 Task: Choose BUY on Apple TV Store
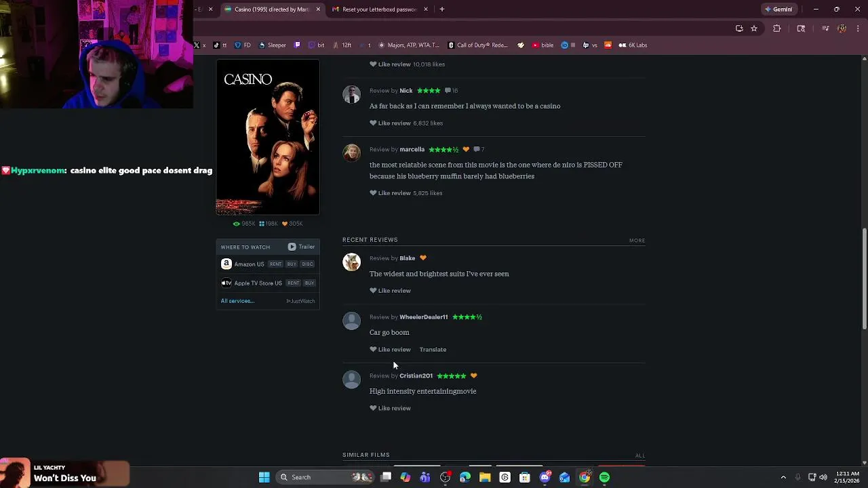pos(309,283)
